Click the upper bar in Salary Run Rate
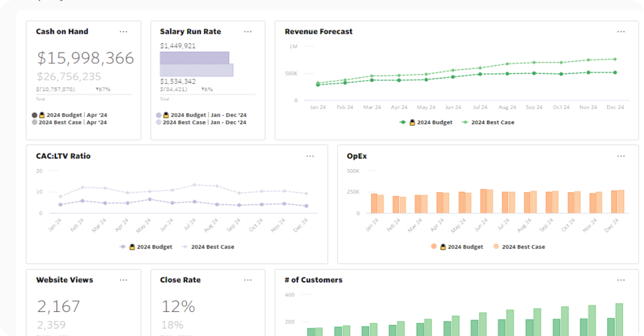644x336 pixels. pyautogui.click(x=194, y=58)
